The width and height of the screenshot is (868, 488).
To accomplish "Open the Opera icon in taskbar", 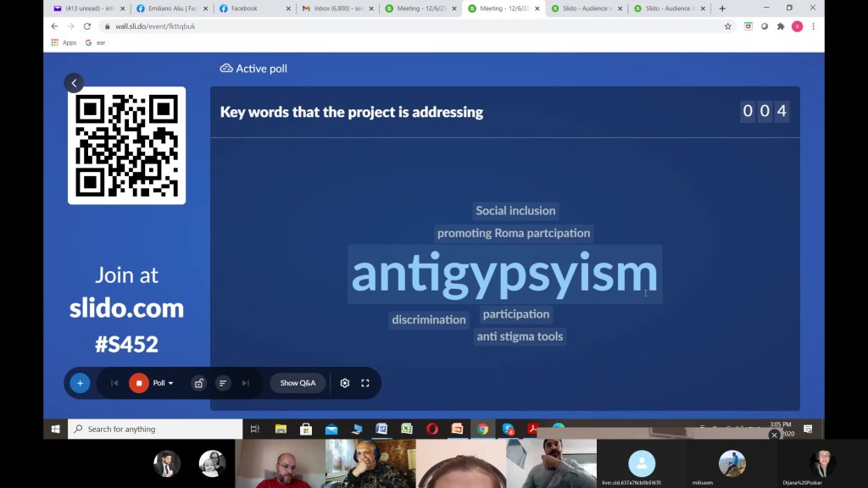I will (431, 429).
